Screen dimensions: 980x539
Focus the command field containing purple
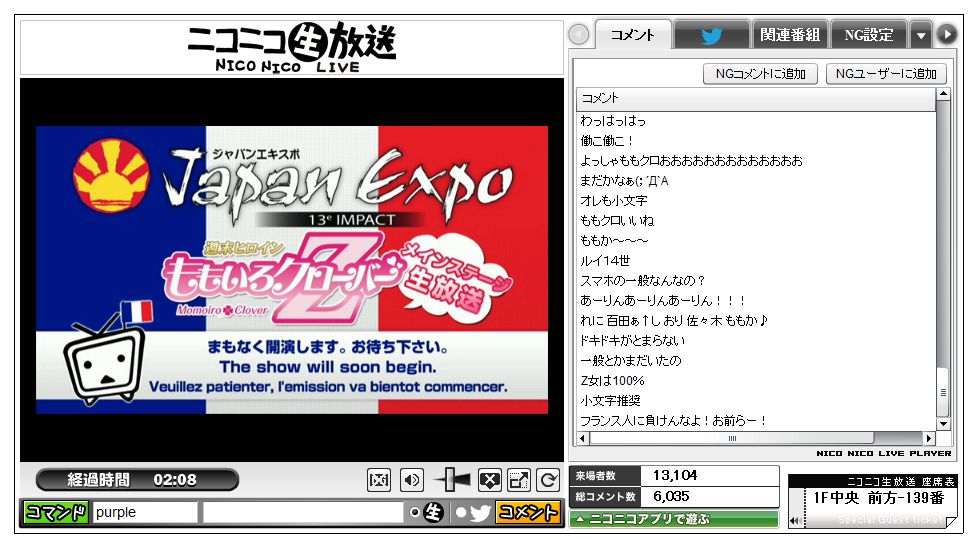[x=145, y=513]
